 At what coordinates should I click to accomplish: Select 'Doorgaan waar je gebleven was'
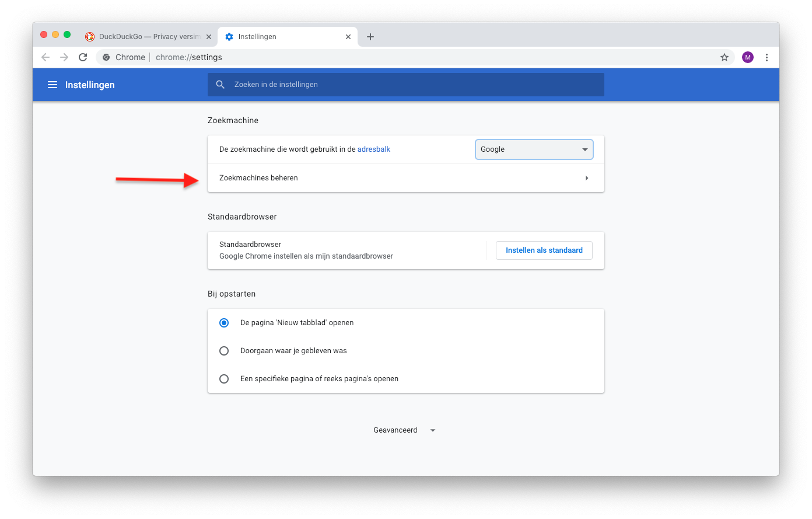224,351
